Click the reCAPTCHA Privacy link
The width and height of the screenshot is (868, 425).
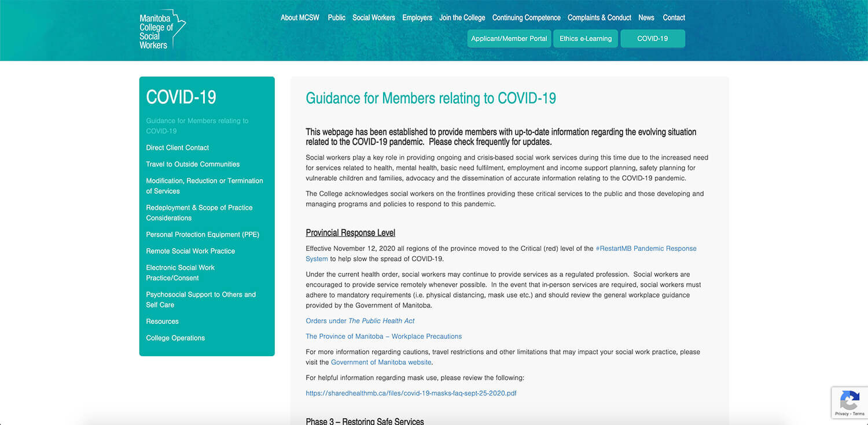(x=841, y=413)
